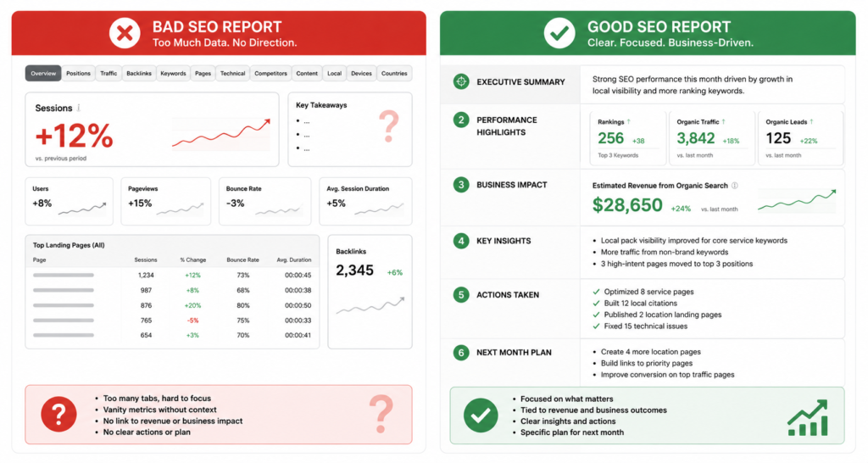Image resolution: width=868 pixels, height=463 pixels.
Task: Click the green bar chart growth icon
Action: click(x=808, y=417)
